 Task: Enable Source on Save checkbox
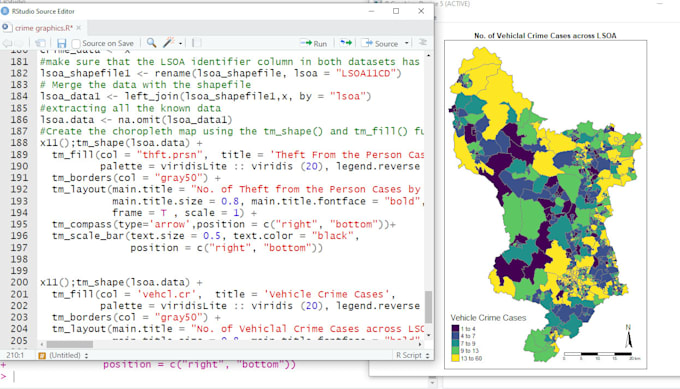pos(76,43)
